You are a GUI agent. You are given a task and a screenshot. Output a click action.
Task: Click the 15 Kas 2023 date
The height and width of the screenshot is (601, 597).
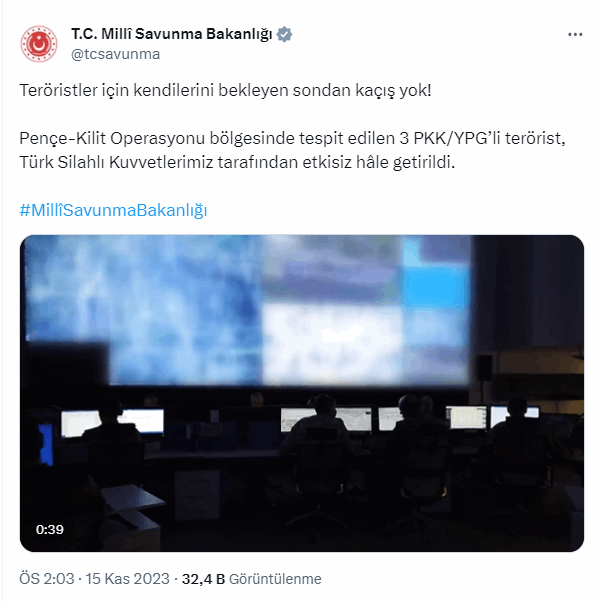click(x=127, y=578)
